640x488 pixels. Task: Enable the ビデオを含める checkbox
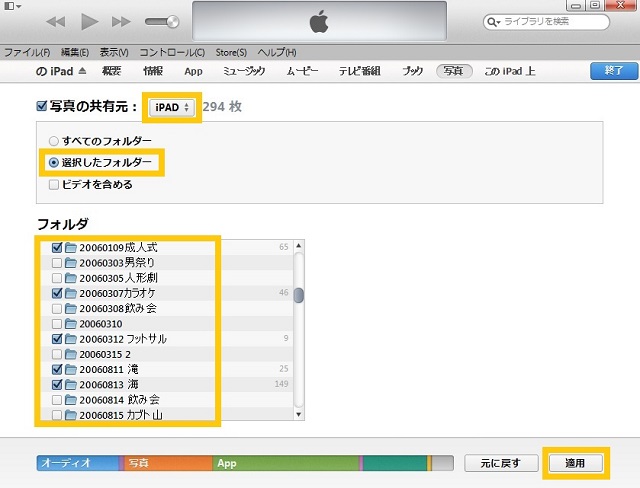click(53, 184)
